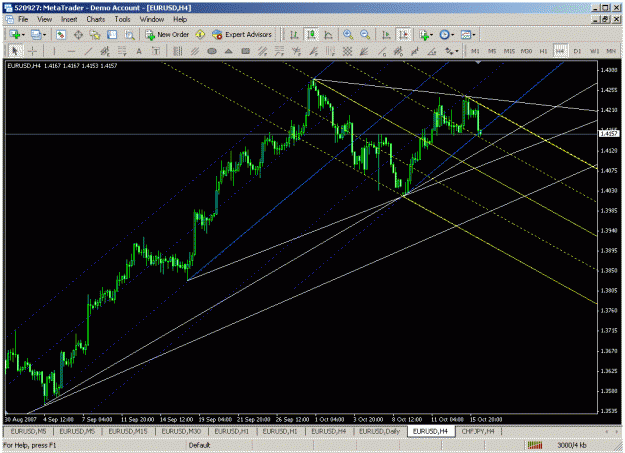The image size is (625, 453).
Task: Open the Indicators list icon
Action: [x=424, y=35]
